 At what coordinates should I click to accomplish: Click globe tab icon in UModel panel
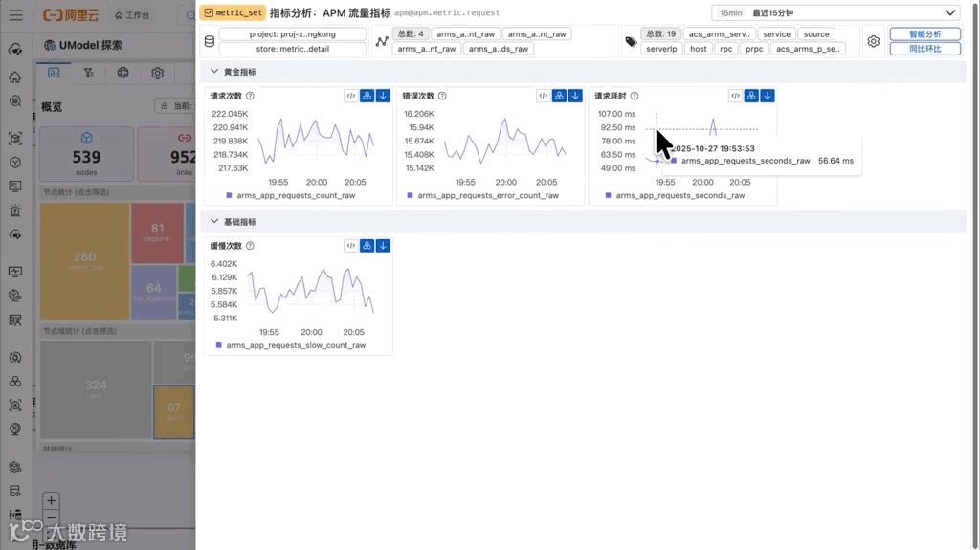coord(123,73)
